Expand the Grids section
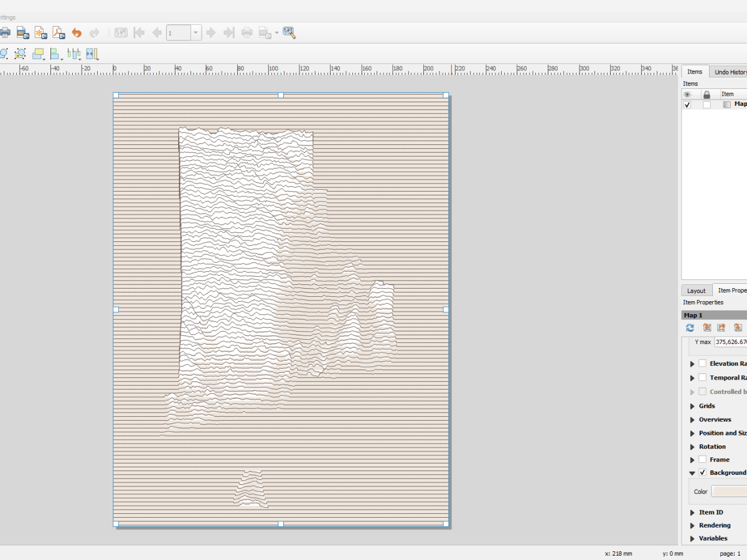747x560 pixels. pos(692,406)
